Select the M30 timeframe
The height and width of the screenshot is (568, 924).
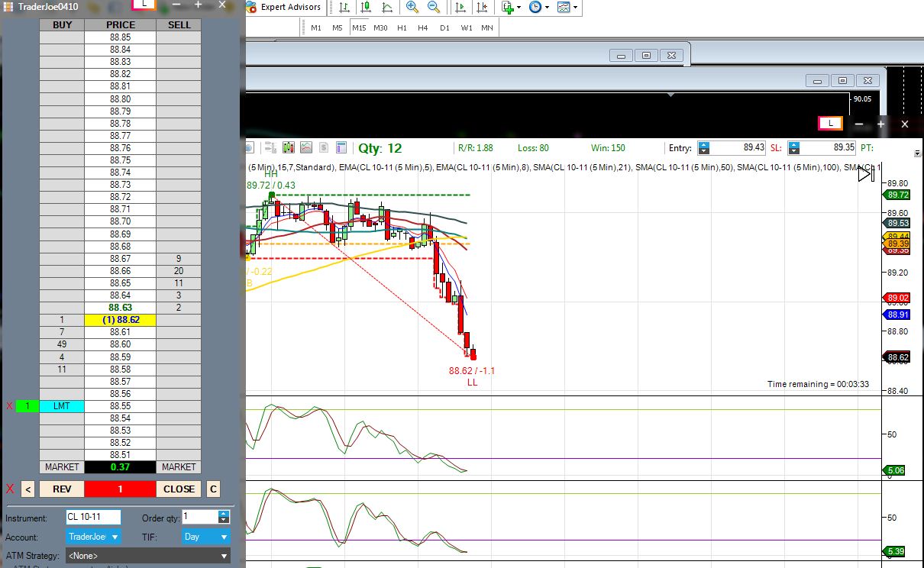380,27
